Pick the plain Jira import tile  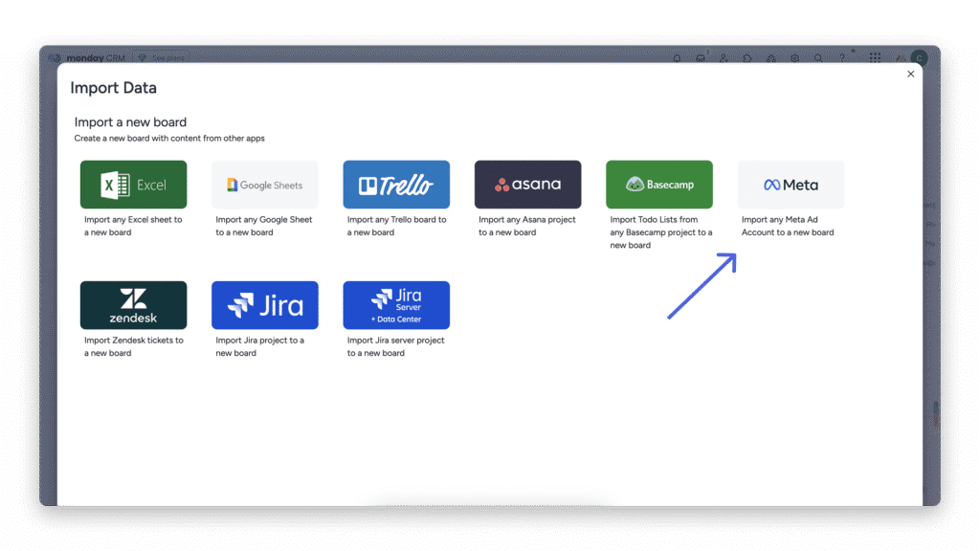click(265, 305)
